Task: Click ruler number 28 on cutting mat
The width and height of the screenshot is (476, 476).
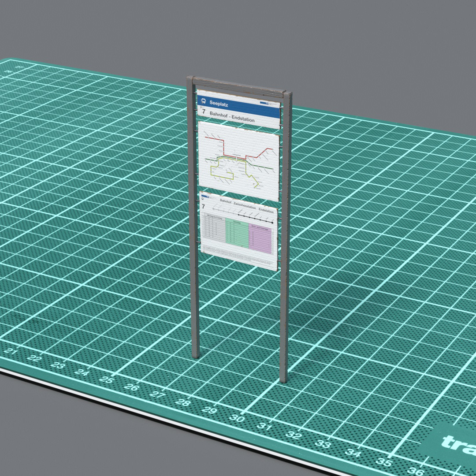Action: point(183,402)
